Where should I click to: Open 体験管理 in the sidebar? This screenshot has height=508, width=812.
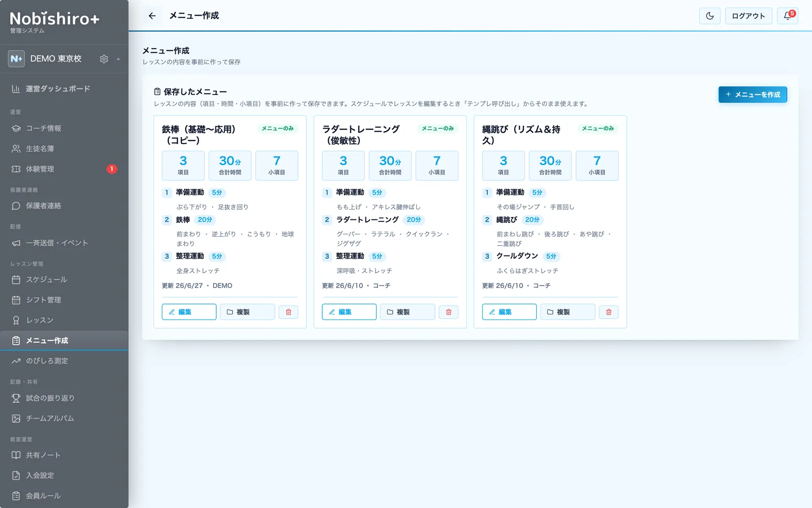64,169
